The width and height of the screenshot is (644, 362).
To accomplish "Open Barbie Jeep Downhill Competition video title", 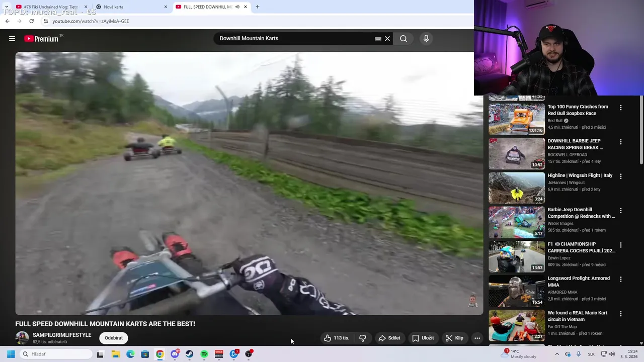I will tap(581, 213).
